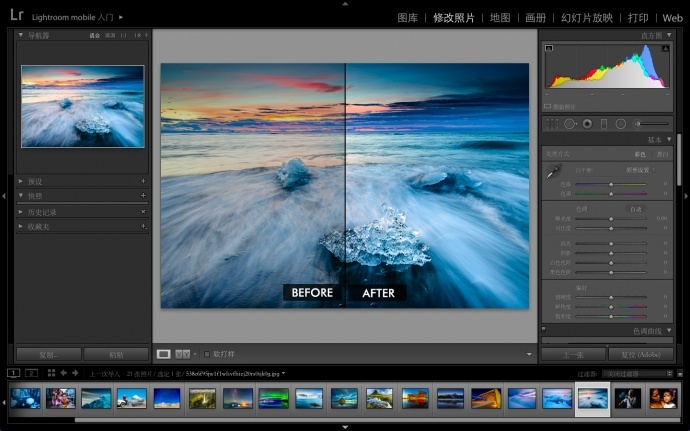Viewport: 690px width, 431px height.
Task: Select the Graduated Filter tool
Action: point(604,123)
